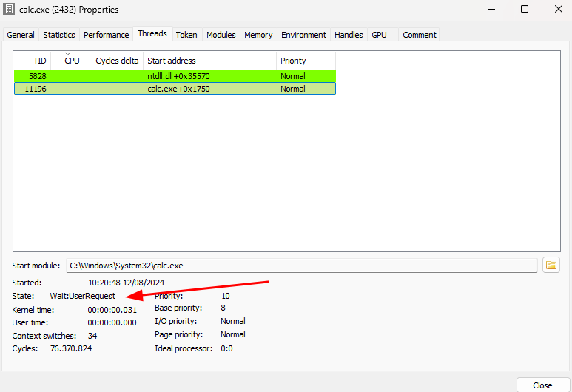Image resolution: width=572 pixels, height=392 pixels.
Task: Select thread 11196 with calc.exe+0x1750
Action: pos(175,89)
